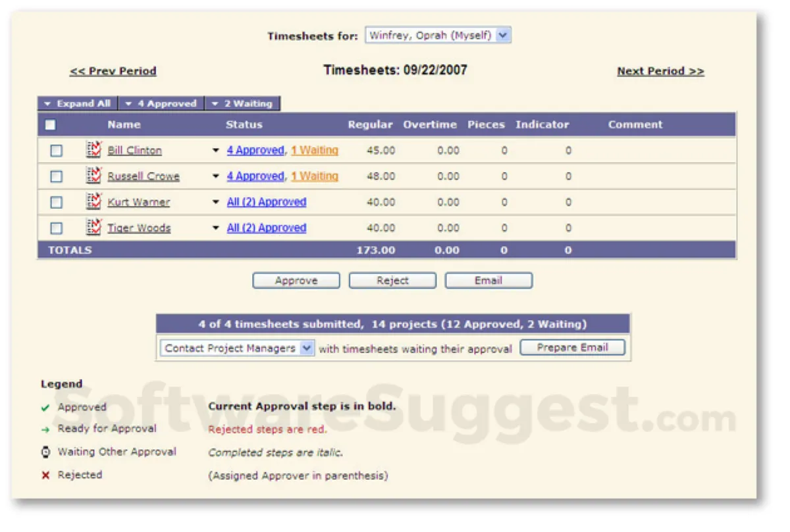Image resolution: width=790 pixels, height=532 pixels.
Task: Open the Kurt Warner name link
Action: [x=138, y=202]
